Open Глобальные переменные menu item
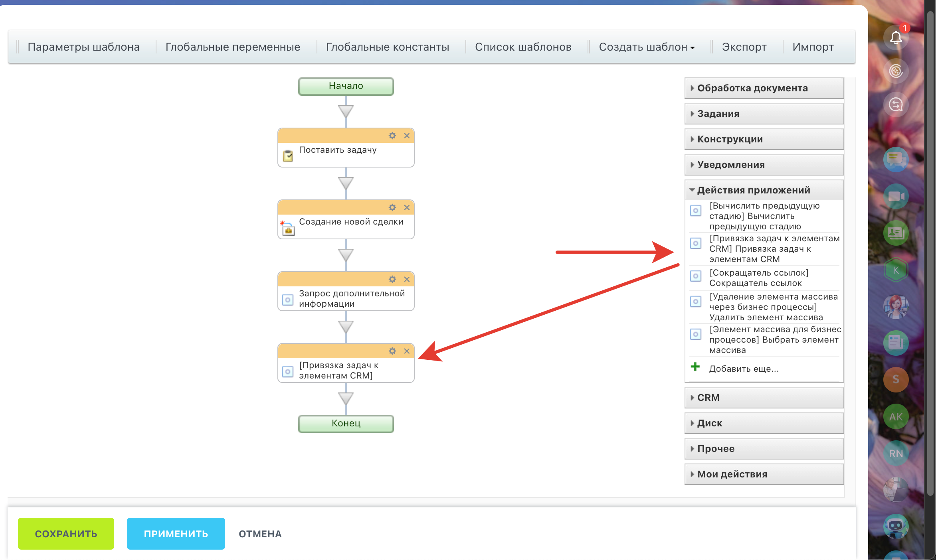This screenshot has width=936, height=560. (x=233, y=47)
